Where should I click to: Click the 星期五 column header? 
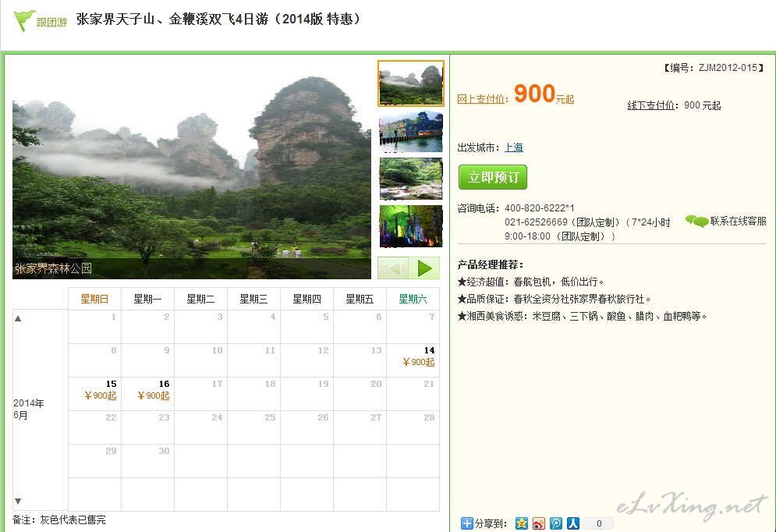tap(360, 299)
